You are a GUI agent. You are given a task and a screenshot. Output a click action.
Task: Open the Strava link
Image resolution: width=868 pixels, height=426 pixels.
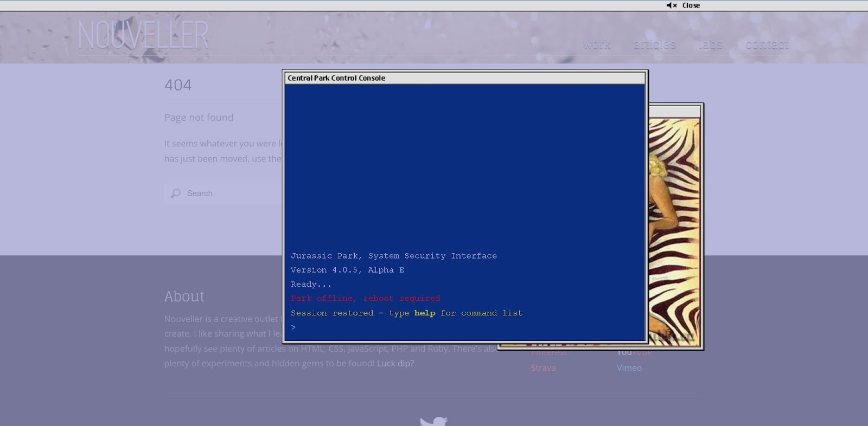[x=543, y=367]
